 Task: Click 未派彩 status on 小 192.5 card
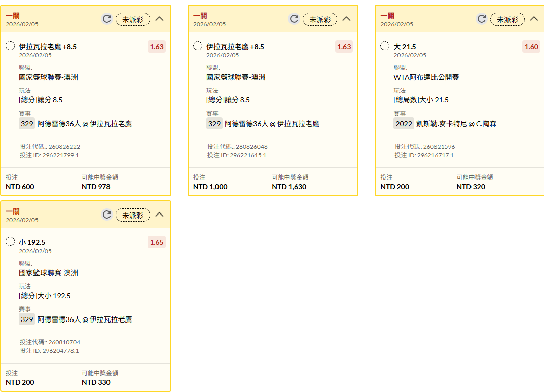[x=133, y=215]
